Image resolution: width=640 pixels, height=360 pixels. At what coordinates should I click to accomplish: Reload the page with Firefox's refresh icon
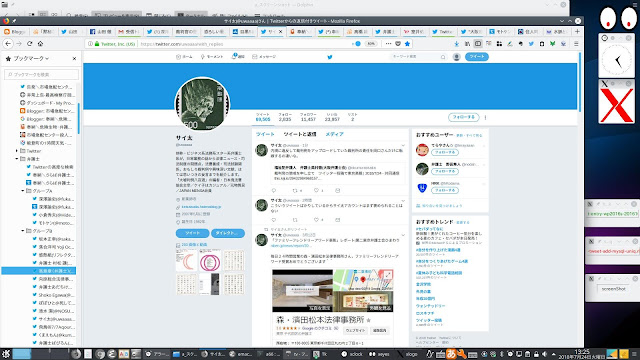(x=30, y=44)
